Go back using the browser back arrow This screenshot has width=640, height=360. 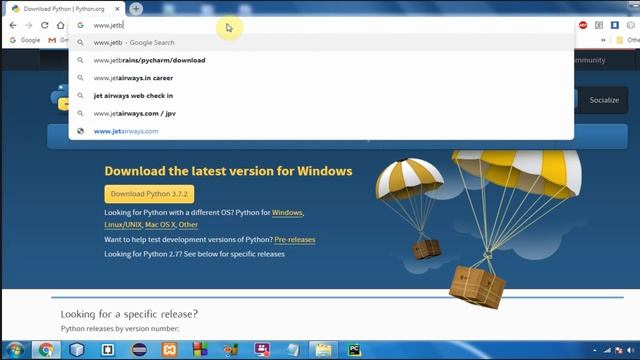13,25
